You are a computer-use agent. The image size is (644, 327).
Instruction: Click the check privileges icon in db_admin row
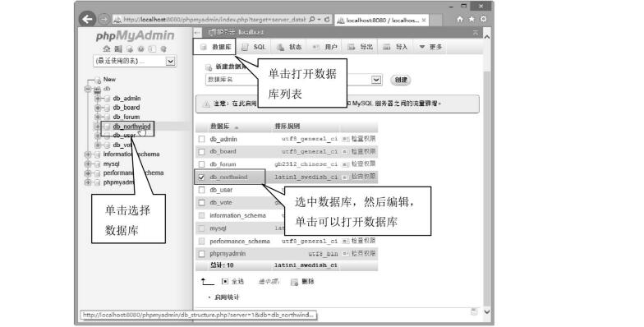[x=346, y=140]
